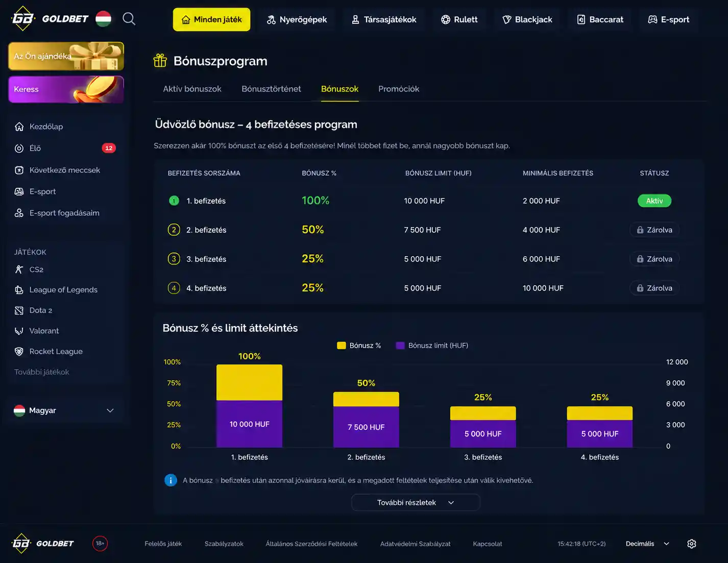
Task: Click the Aktív status badge for 1. befizetés
Action: (x=654, y=201)
